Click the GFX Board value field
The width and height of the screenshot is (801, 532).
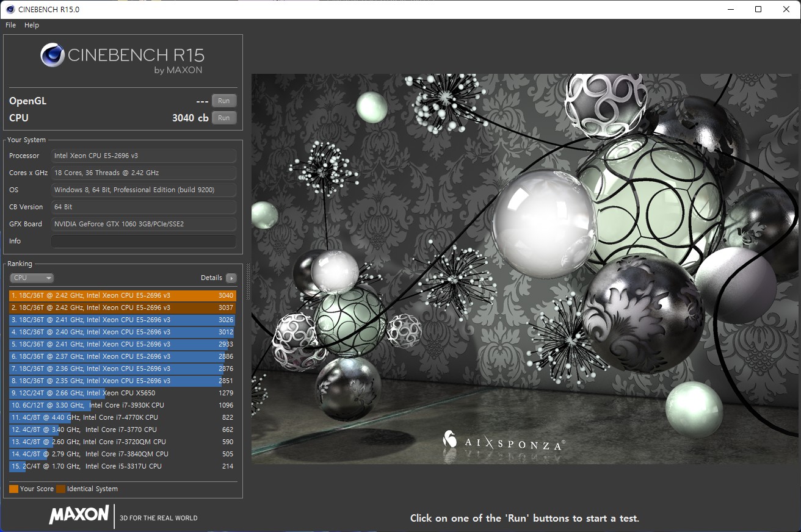pyautogui.click(x=144, y=224)
